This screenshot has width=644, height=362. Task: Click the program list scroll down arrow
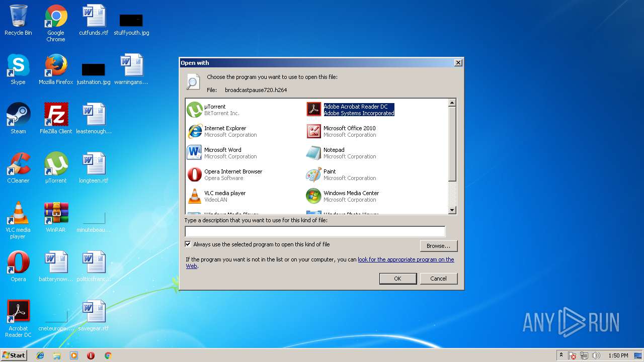click(x=452, y=210)
